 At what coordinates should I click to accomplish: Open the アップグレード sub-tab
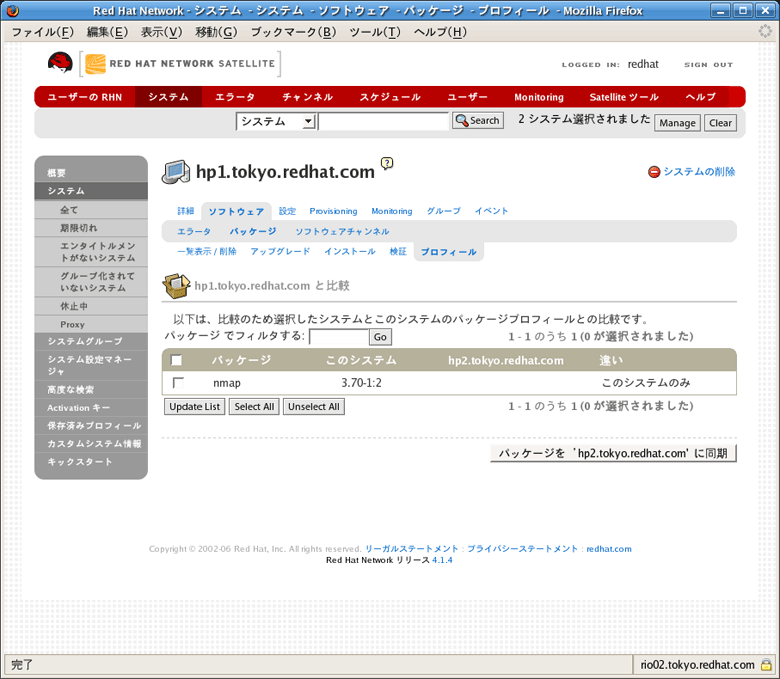(280, 251)
